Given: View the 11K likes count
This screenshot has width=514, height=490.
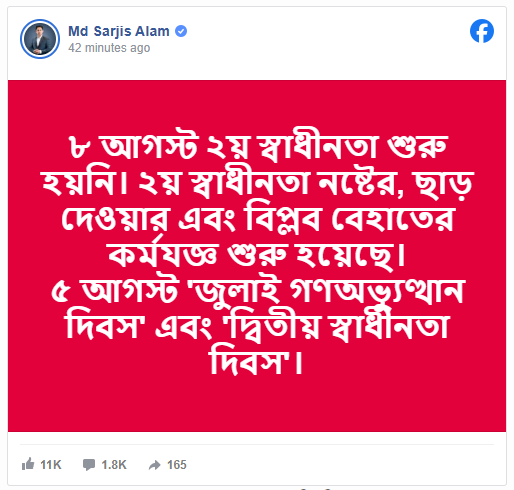Looking at the screenshot, I should [51, 465].
